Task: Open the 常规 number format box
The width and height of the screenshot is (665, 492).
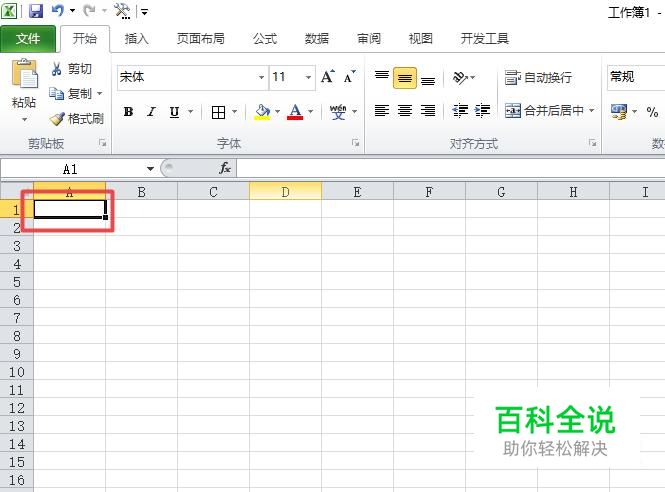Action: coord(635,77)
